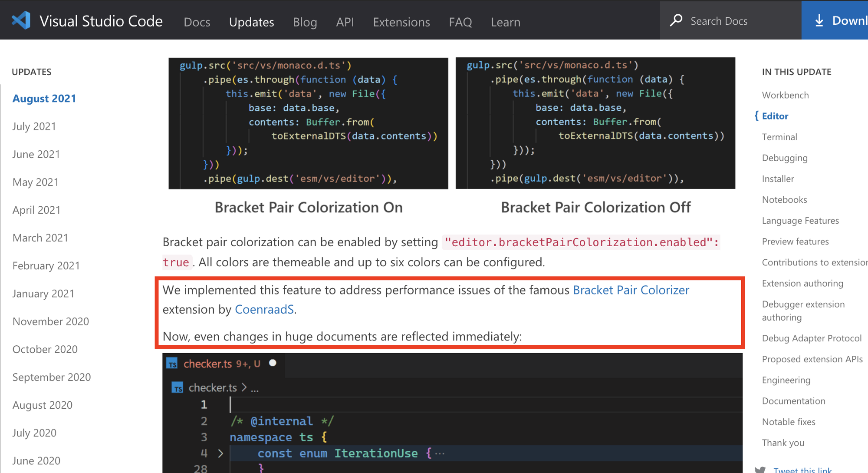868x473 pixels.
Task: Select July 2021 update
Action: 34,126
